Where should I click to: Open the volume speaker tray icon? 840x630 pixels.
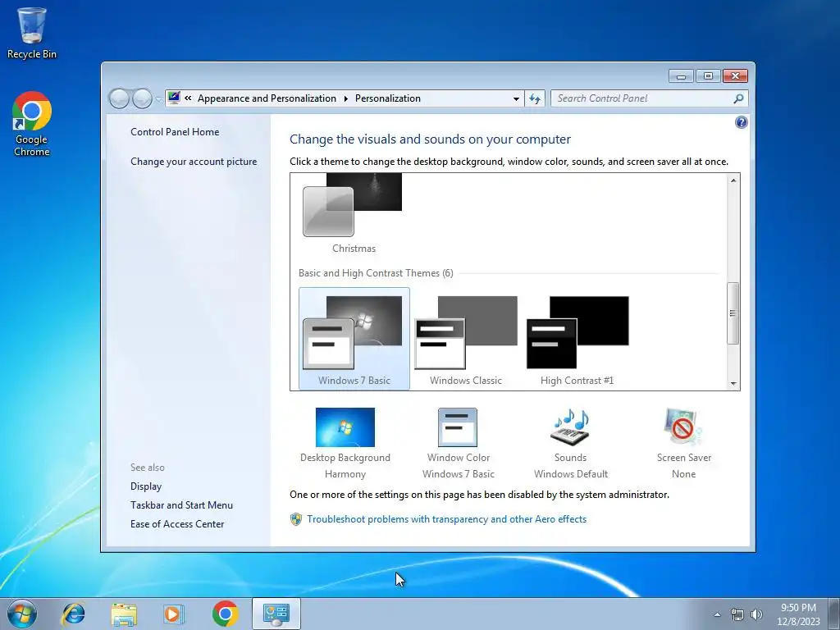(756, 614)
